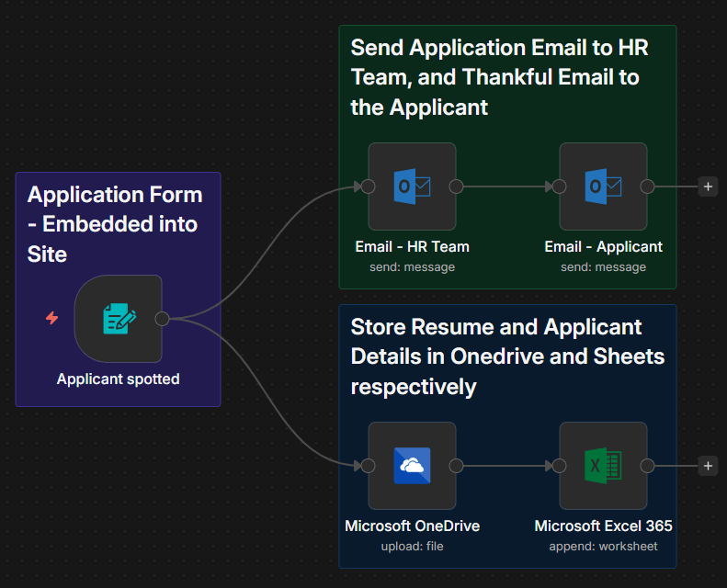Open the Email - HR Team Outlook node
This screenshot has height=588, width=727.
(x=412, y=187)
